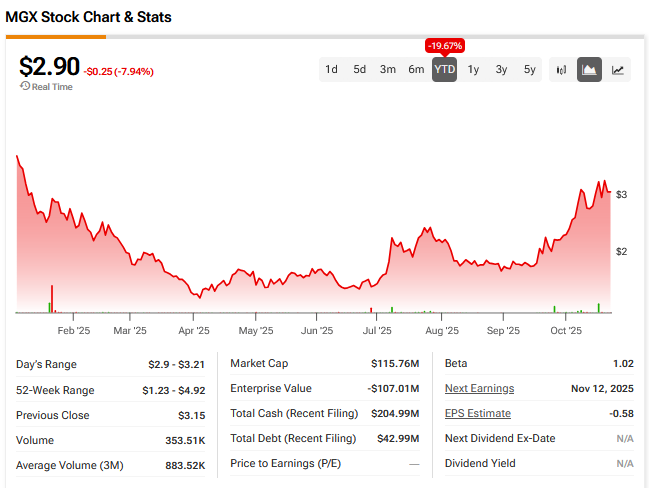Screen dimensions: 649x488
Task: Click the MGX Stock Chart & Stats heading
Action: point(89,17)
